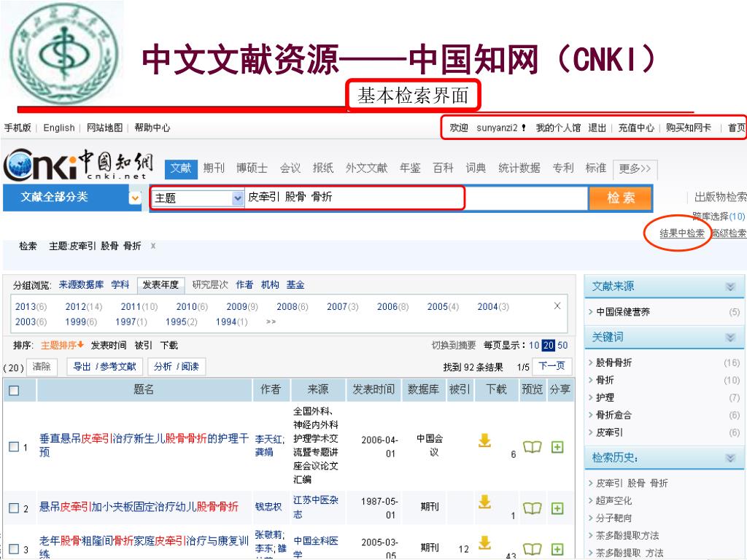Screen dimensions: 747x560
Task: Open article 垂直悬吊皮牵引治疗新生儿股骨骨折的护理干预
Action: 144,445
